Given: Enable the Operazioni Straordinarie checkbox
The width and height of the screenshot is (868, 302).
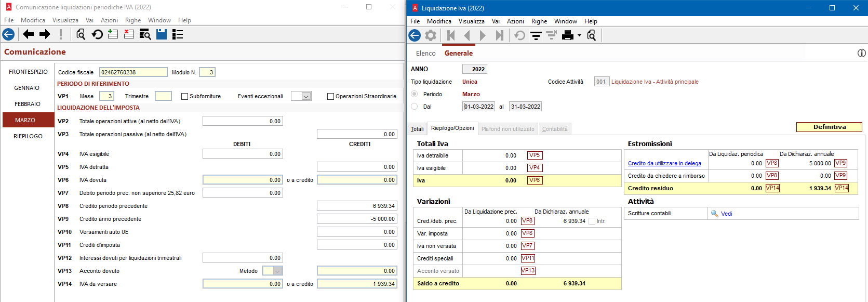Looking at the screenshot, I should [330, 96].
